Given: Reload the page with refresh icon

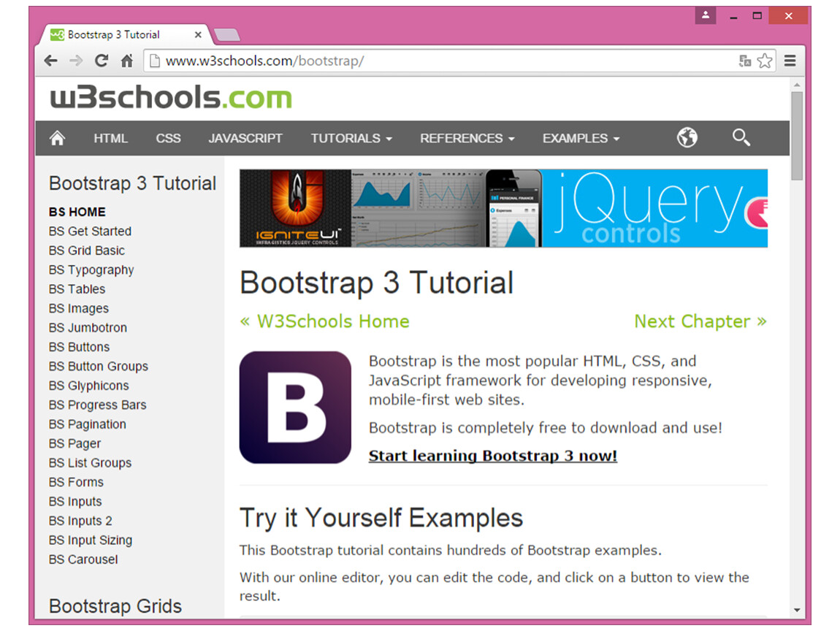Looking at the screenshot, I should pos(102,61).
